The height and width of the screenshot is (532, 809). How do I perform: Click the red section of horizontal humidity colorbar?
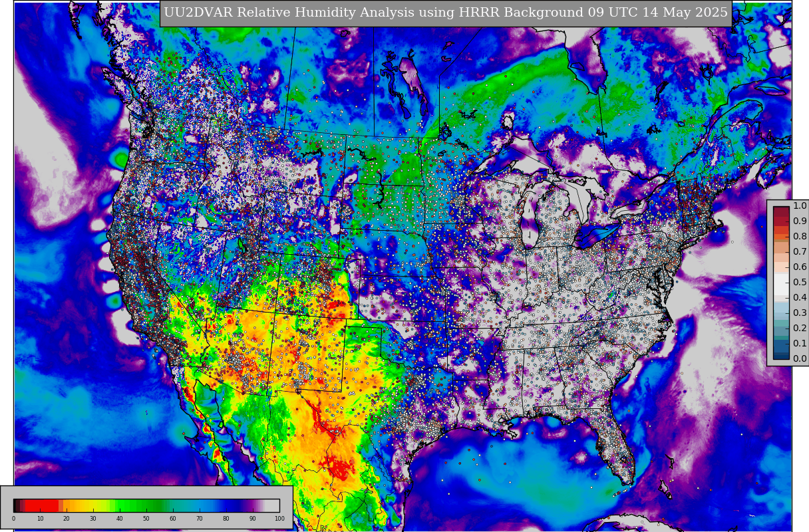click(42, 505)
